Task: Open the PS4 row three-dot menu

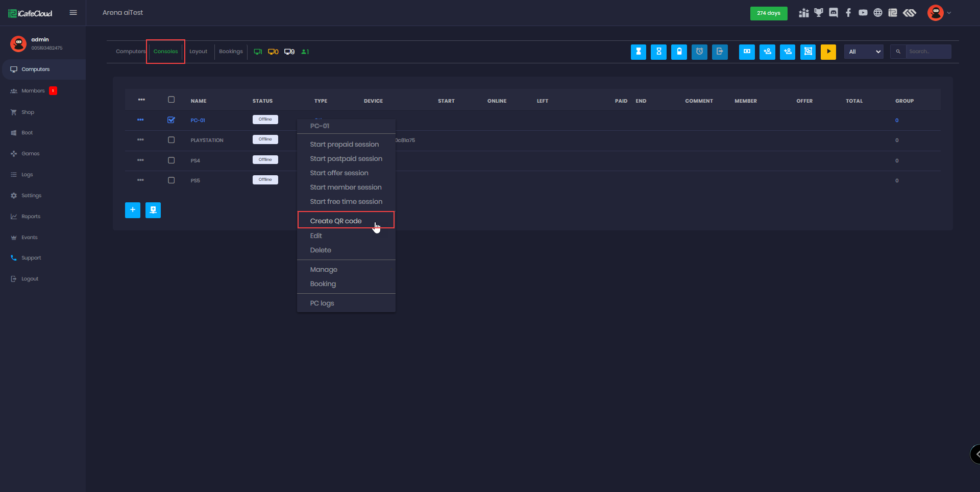Action: tap(140, 160)
